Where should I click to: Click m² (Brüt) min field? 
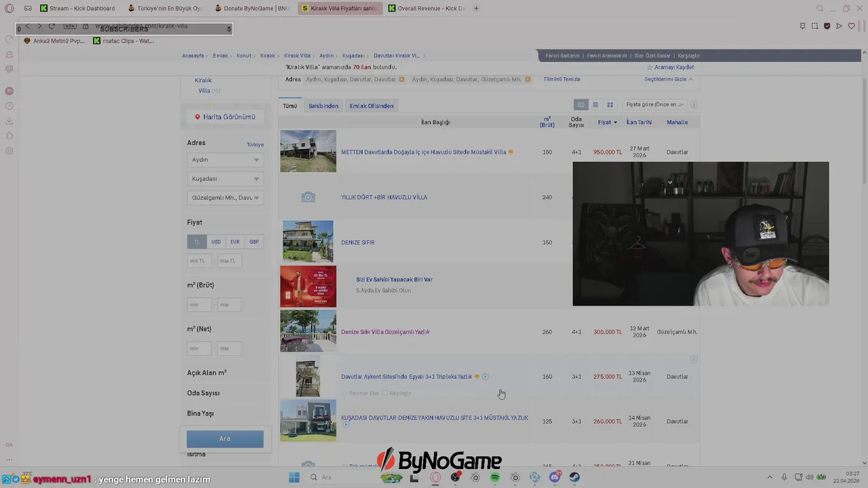coord(198,305)
